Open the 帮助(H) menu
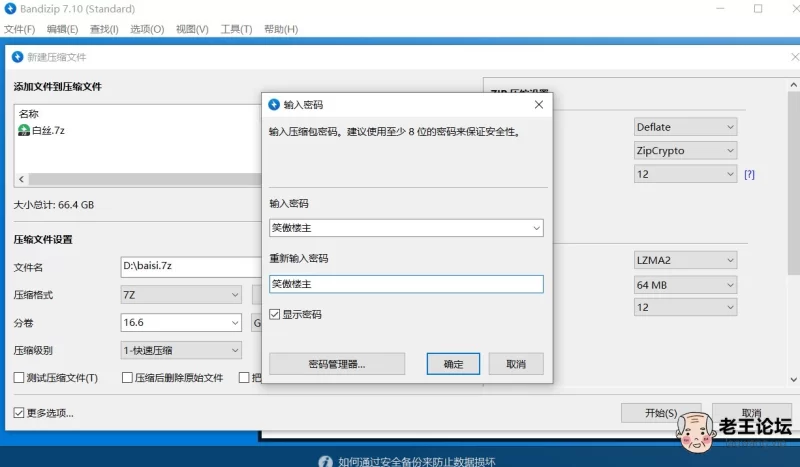This screenshot has height=467, width=800. click(x=281, y=29)
